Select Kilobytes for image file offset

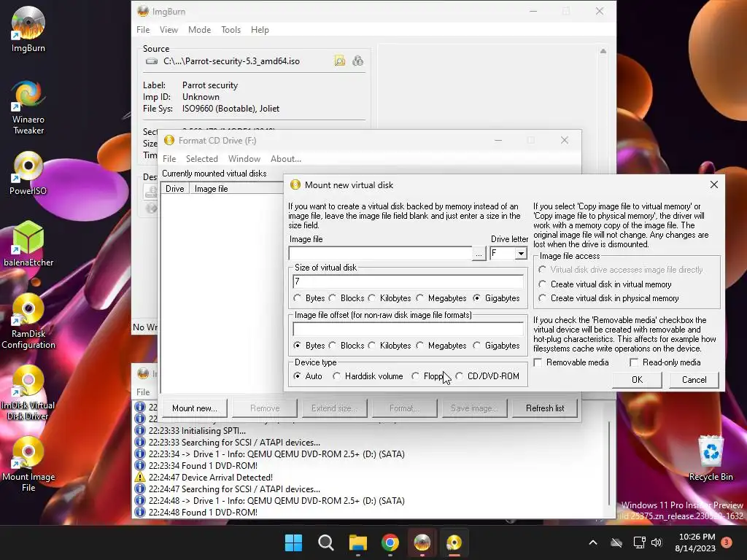(390, 346)
